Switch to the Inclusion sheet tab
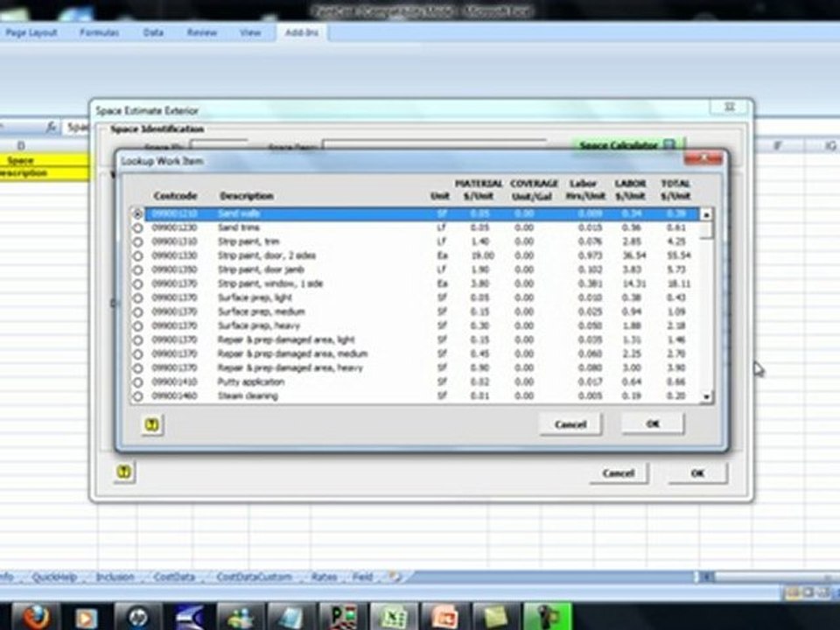The image size is (840, 630). [x=115, y=577]
